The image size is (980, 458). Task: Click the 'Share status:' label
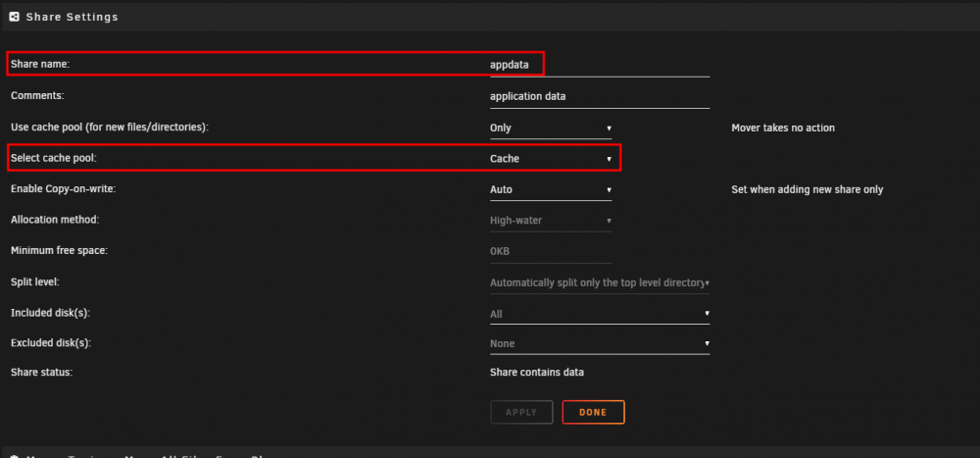click(42, 373)
